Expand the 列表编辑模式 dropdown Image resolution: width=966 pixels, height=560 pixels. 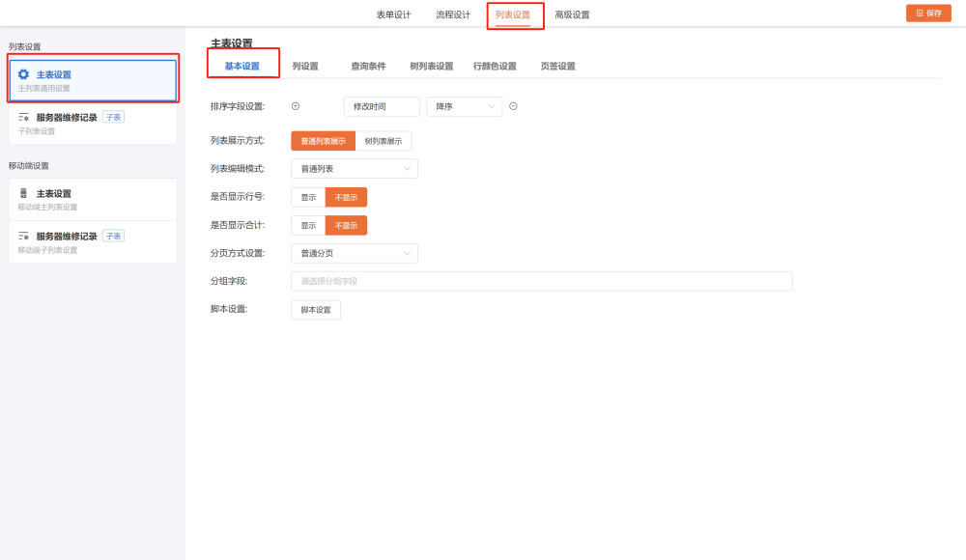354,169
